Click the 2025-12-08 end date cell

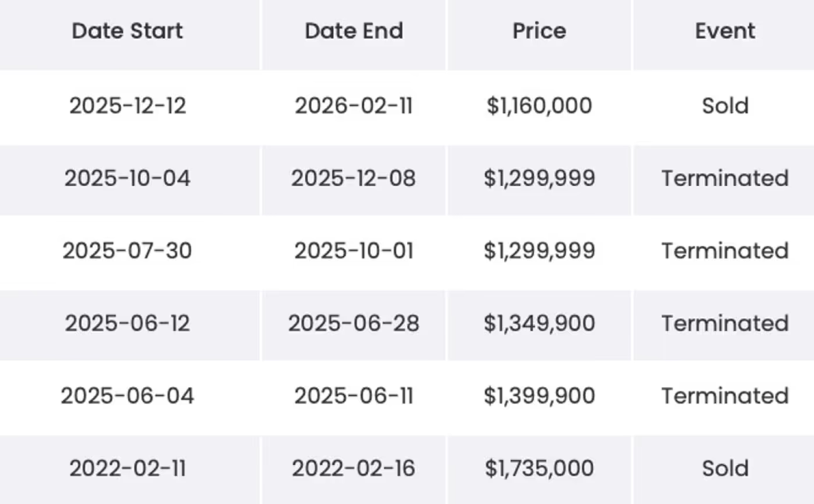tap(354, 178)
